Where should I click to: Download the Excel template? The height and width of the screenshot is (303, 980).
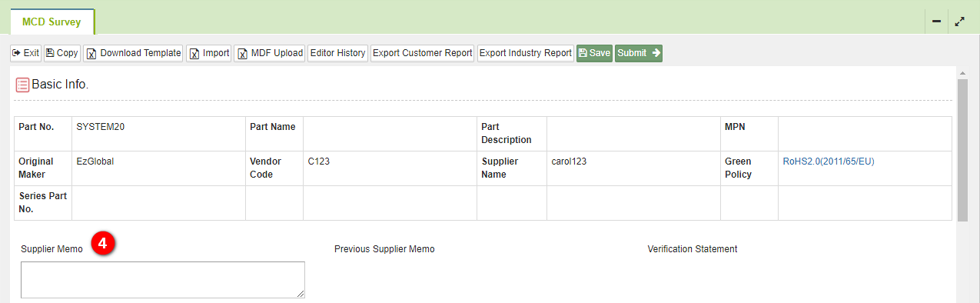pyautogui.click(x=133, y=53)
